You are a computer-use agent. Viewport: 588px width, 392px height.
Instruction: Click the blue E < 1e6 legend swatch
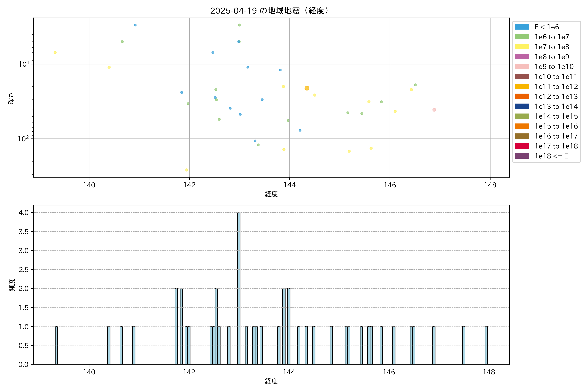point(522,27)
